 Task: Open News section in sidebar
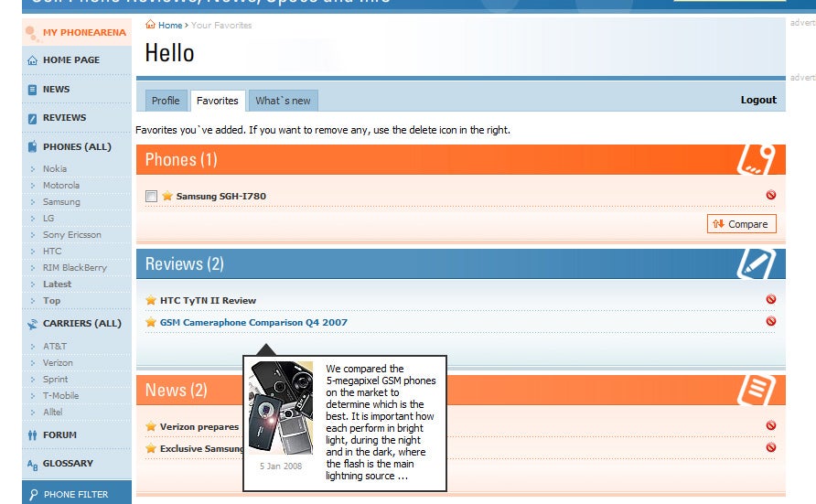pyautogui.click(x=56, y=89)
